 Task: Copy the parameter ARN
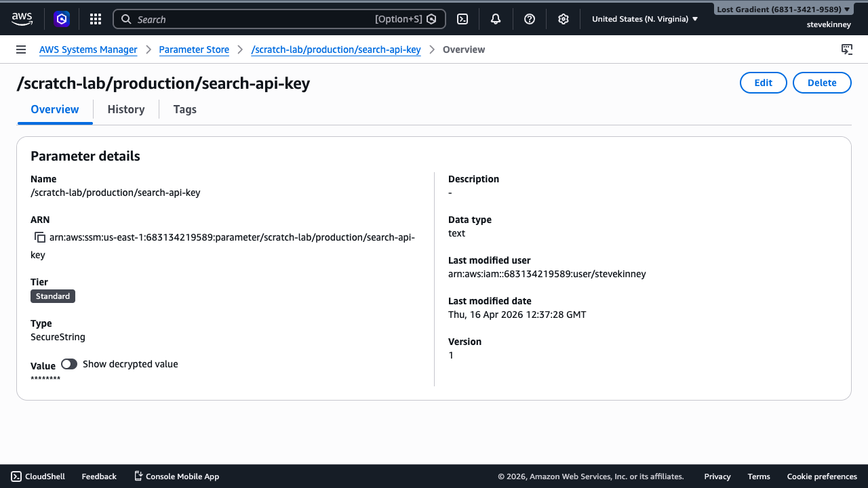pyautogui.click(x=40, y=238)
